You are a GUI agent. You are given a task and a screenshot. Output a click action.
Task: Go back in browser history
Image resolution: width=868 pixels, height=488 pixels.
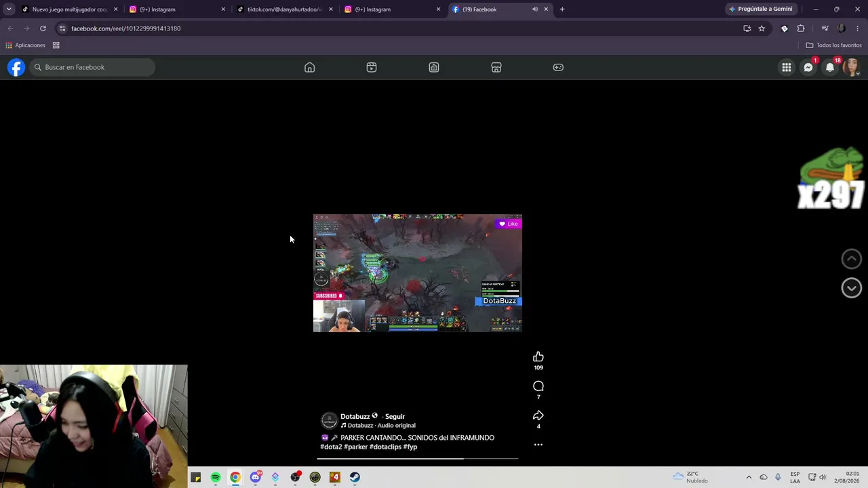10,28
